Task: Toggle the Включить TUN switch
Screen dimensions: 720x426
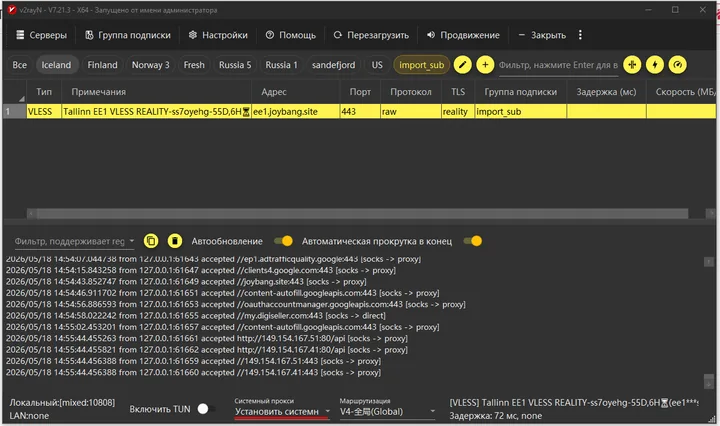Action: [205, 409]
